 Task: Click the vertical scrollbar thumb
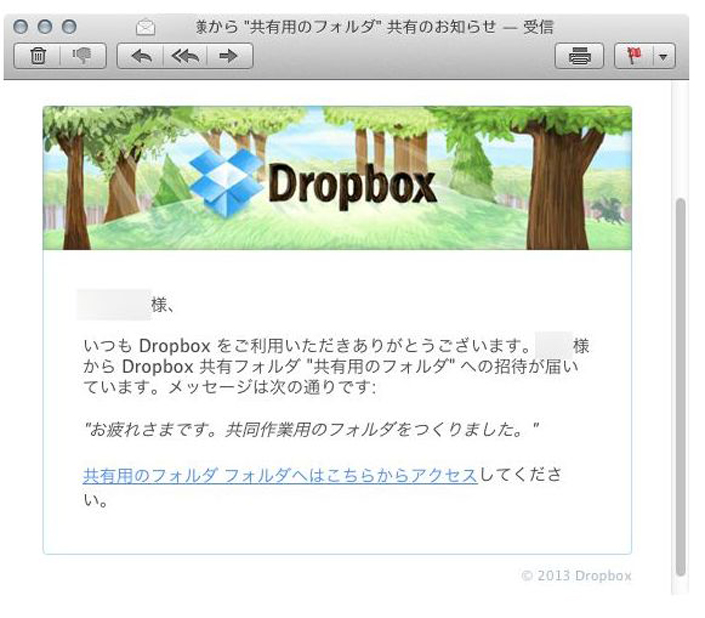click(x=681, y=387)
